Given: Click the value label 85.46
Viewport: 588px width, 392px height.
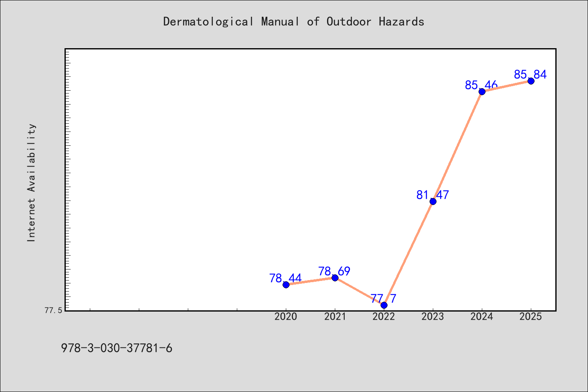Looking at the screenshot, I should [481, 85].
